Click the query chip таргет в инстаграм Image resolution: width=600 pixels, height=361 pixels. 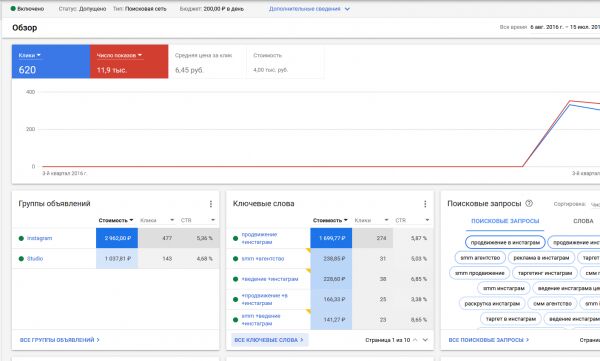510,319
